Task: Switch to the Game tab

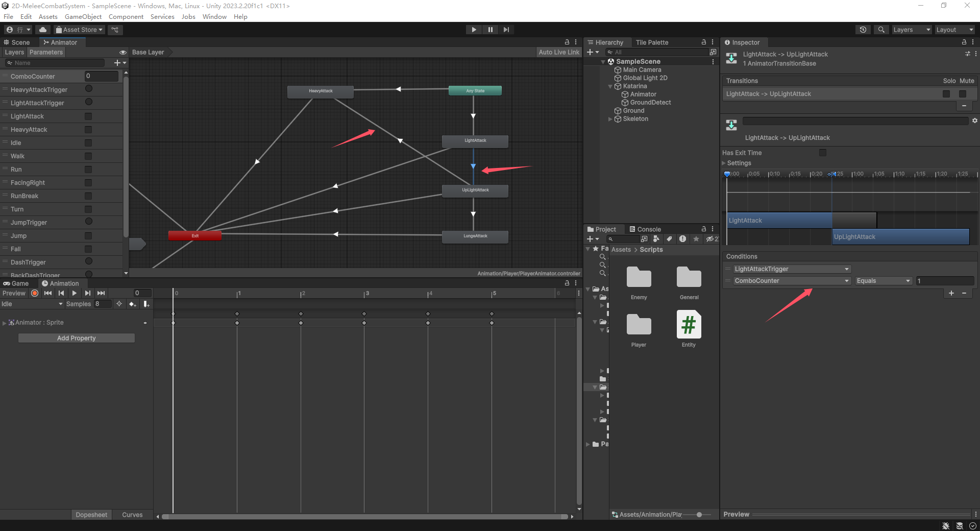Action: [16, 283]
